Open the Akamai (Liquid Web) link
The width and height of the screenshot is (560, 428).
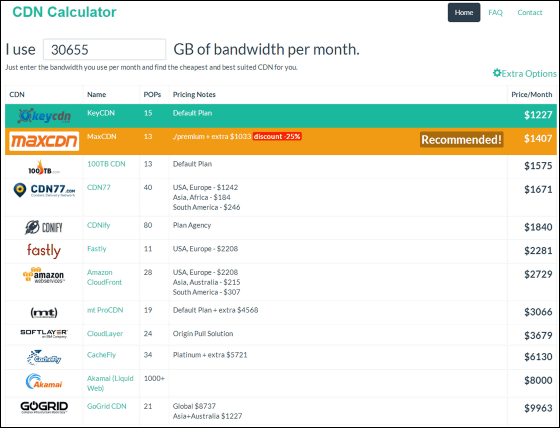[110, 383]
